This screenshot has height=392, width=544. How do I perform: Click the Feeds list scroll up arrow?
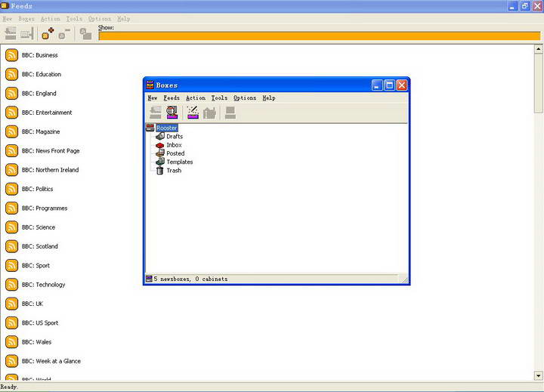pos(539,49)
